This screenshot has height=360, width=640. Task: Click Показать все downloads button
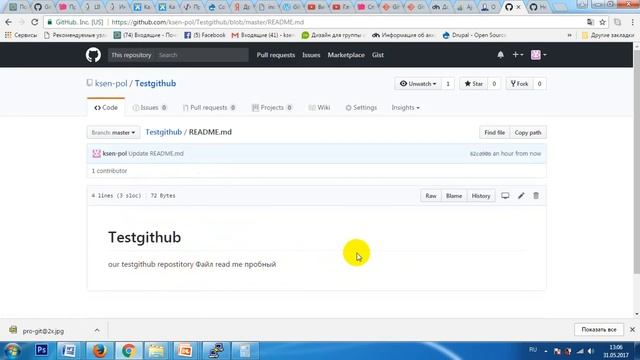(x=599, y=329)
